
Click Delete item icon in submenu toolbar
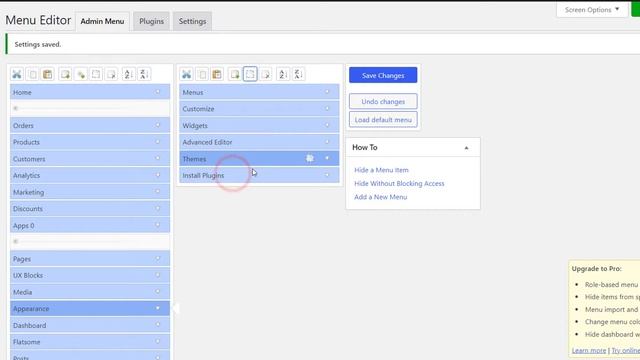[x=266, y=74]
